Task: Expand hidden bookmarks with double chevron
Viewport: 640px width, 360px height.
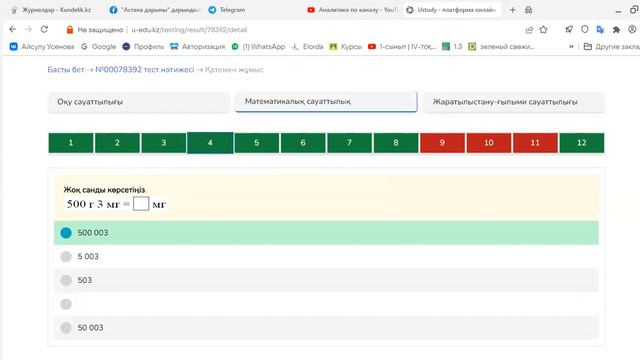Action: click(571, 47)
